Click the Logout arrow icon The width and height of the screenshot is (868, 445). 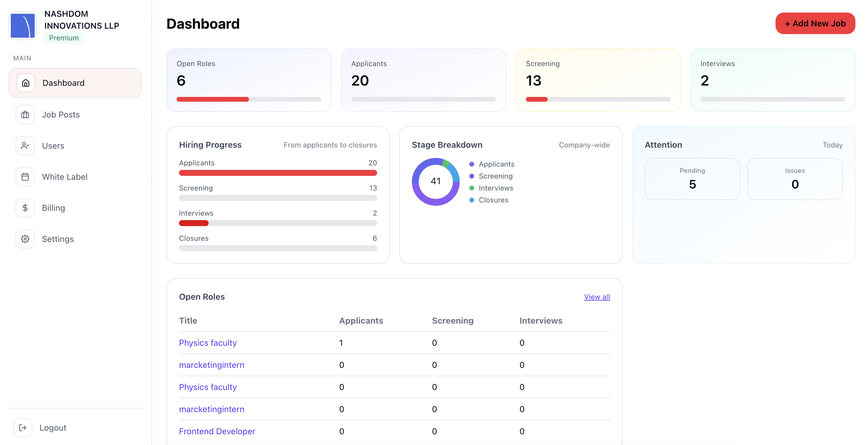[22, 427]
